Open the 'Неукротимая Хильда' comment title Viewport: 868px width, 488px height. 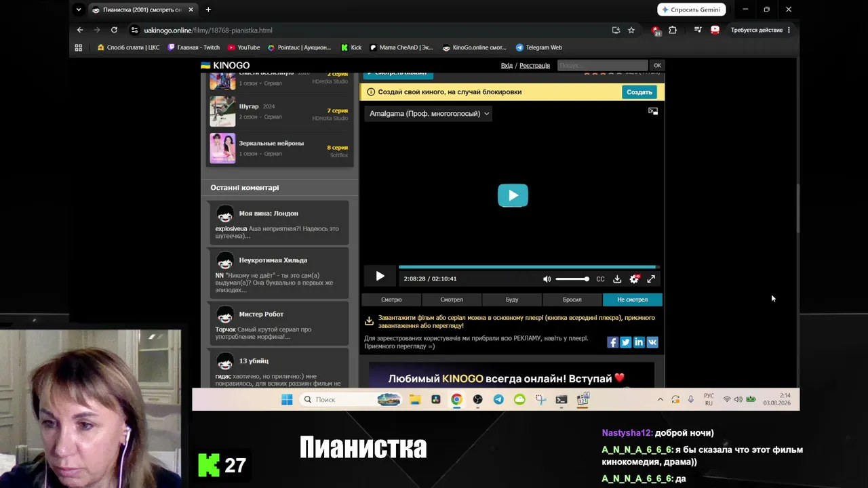tap(273, 260)
